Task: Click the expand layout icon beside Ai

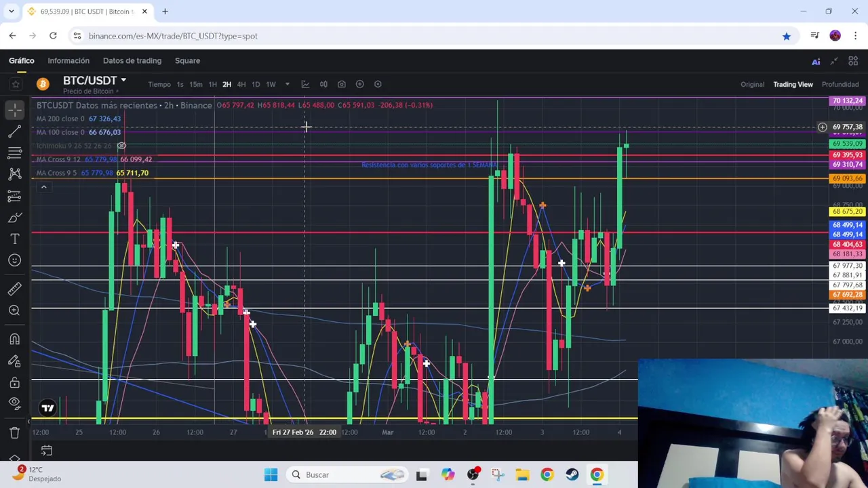Action: (x=834, y=61)
